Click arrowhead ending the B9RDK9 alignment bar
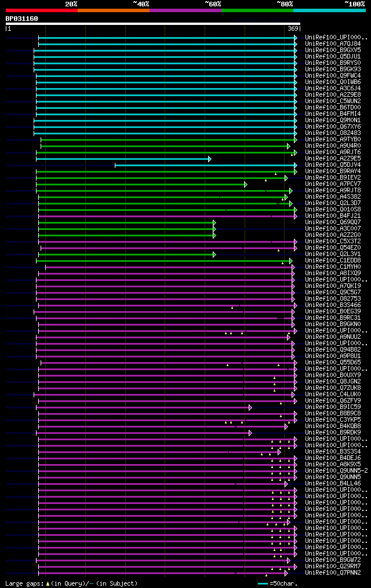The width and height of the screenshot is (371, 588). 250,433
